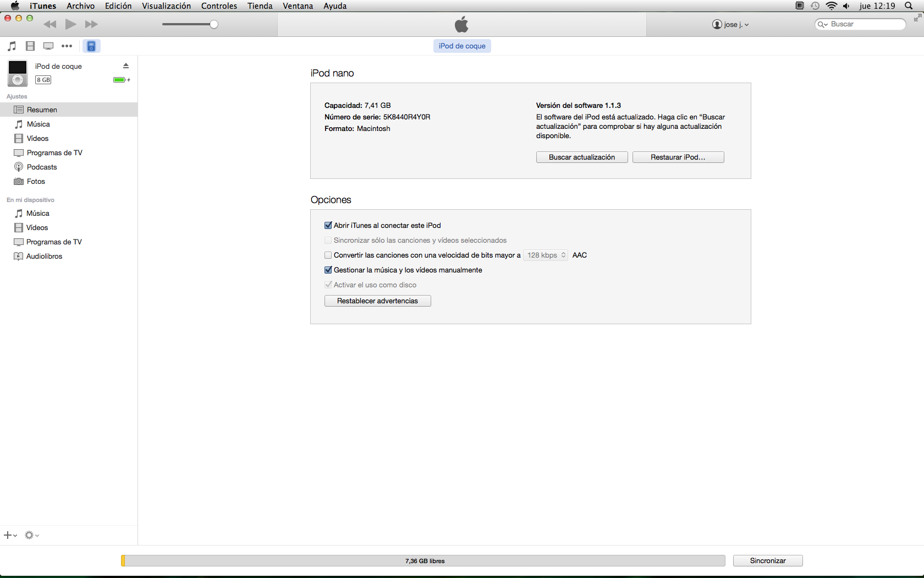Open the Ventana menu
This screenshot has width=924, height=578.
[298, 6]
